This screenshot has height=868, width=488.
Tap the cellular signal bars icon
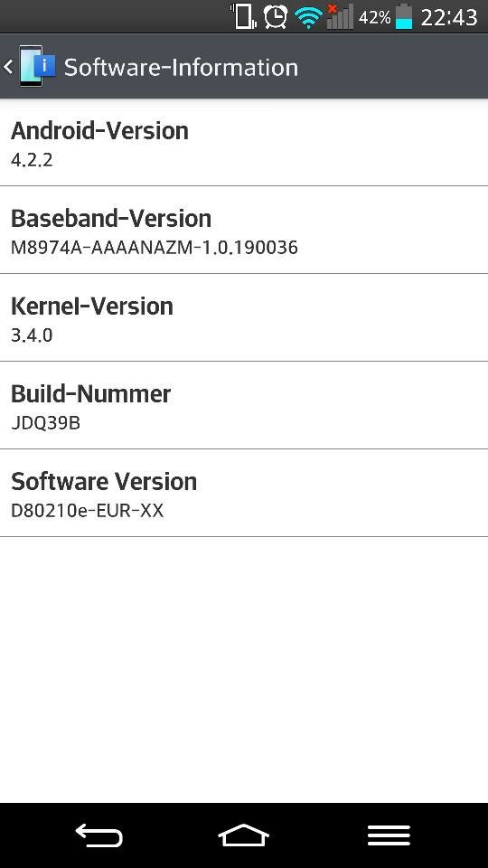340,16
